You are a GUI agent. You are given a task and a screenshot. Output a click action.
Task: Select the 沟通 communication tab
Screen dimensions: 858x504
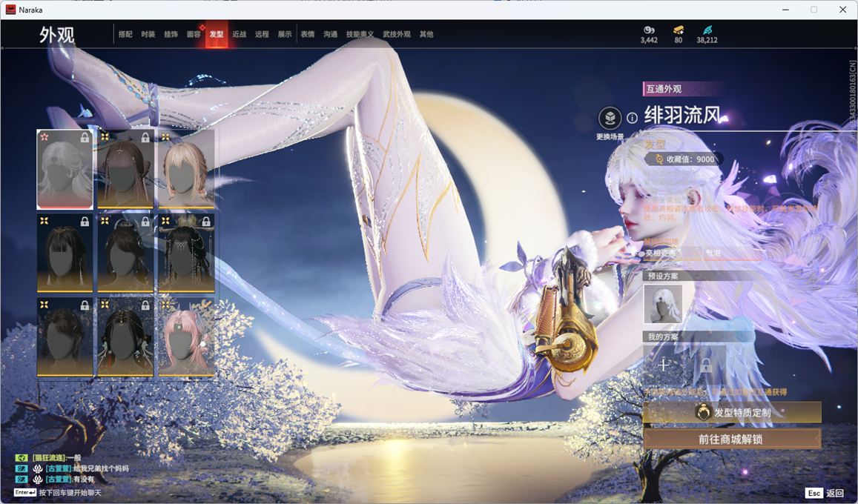tap(331, 34)
